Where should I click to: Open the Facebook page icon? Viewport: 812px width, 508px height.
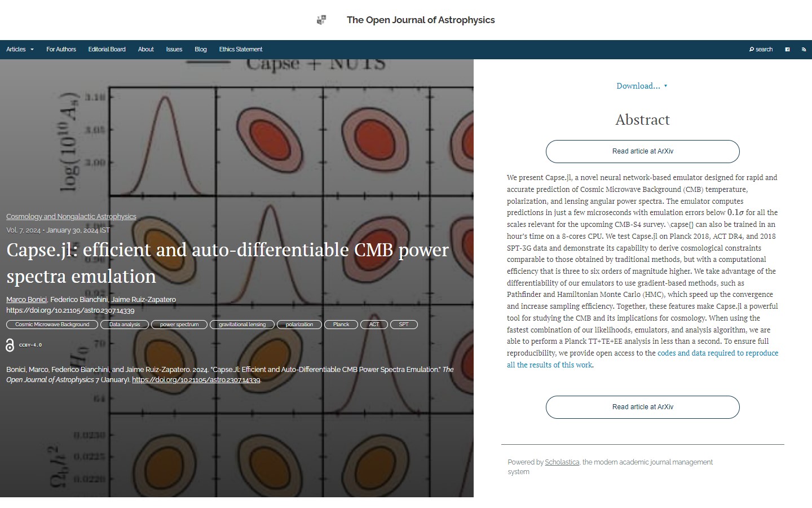coord(787,50)
